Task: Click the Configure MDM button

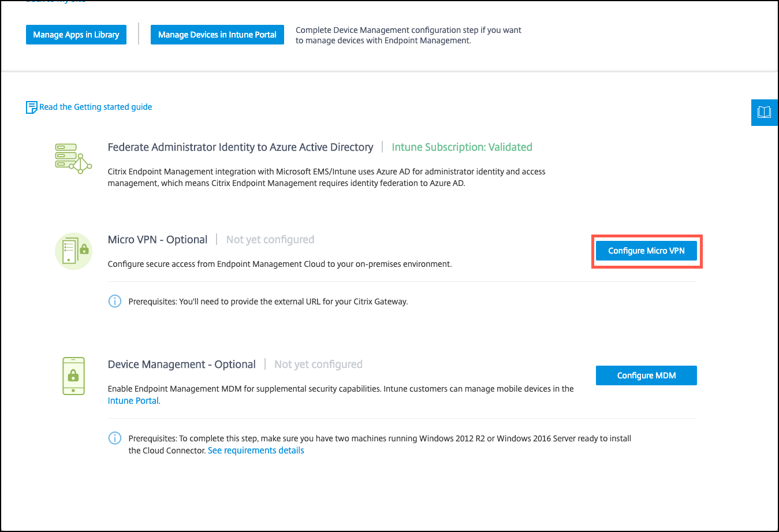Action: pos(646,375)
